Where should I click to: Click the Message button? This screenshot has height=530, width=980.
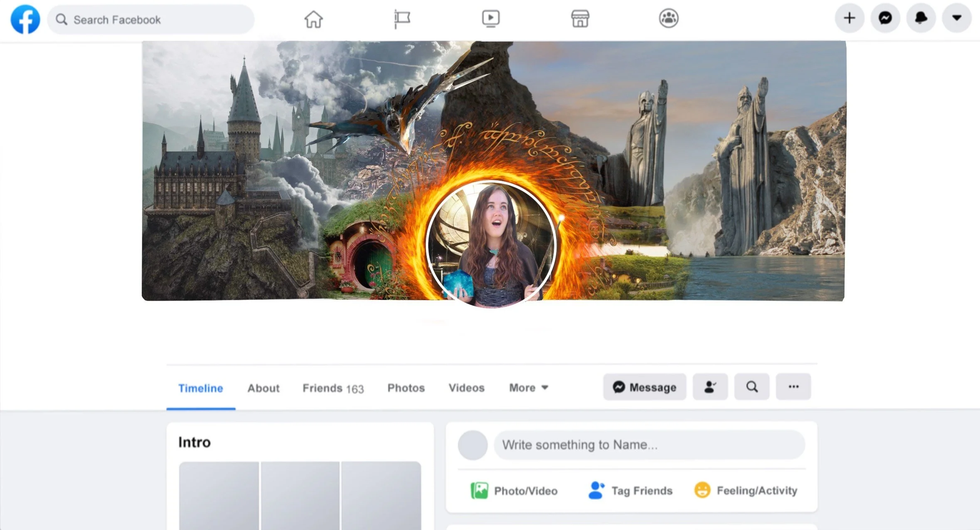click(x=645, y=387)
